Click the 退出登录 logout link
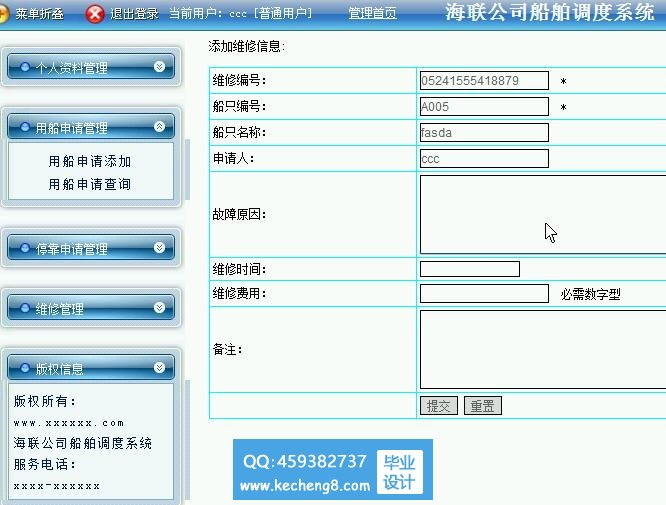 (134, 14)
